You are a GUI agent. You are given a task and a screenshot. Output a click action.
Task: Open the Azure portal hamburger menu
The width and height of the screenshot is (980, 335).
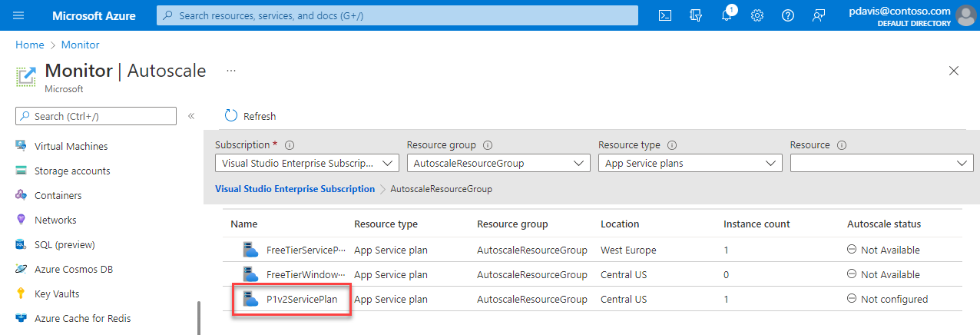click(x=18, y=15)
